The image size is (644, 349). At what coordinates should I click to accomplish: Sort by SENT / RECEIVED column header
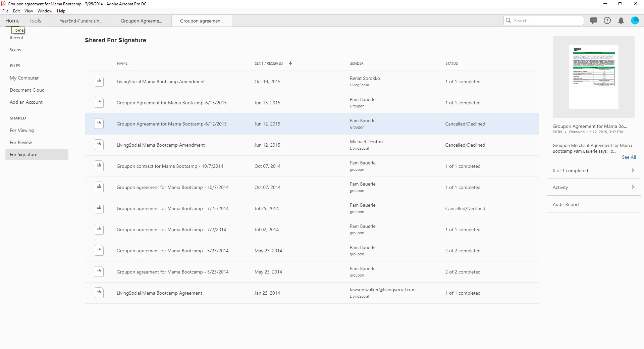coord(269,63)
